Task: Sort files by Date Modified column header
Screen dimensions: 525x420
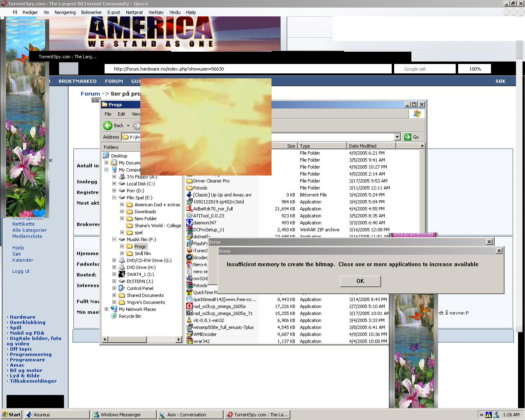Action: point(371,146)
